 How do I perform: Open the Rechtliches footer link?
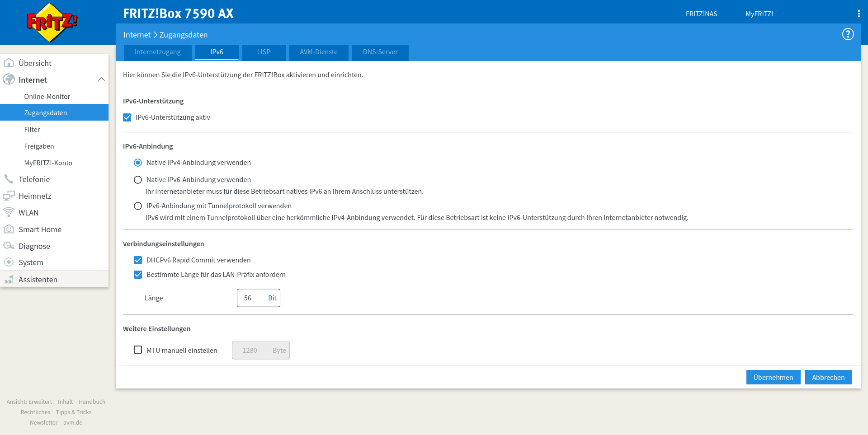[35, 412]
